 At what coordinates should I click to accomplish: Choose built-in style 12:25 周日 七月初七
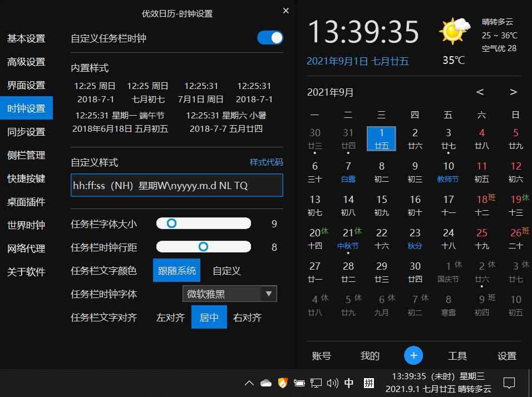coord(148,92)
